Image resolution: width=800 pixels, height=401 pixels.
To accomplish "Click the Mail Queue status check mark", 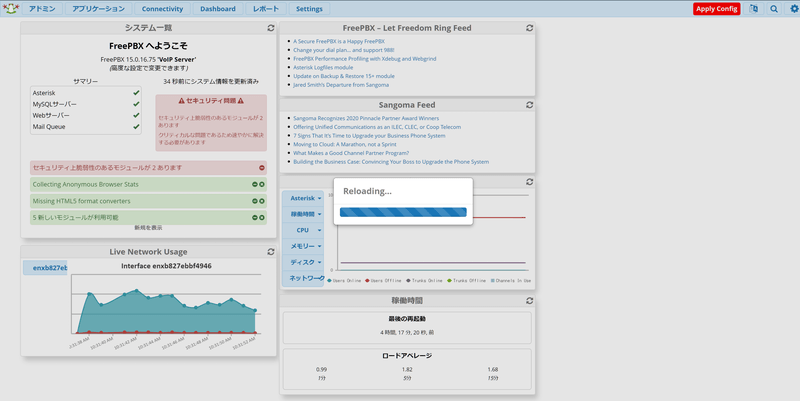I will tap(136, 127).
